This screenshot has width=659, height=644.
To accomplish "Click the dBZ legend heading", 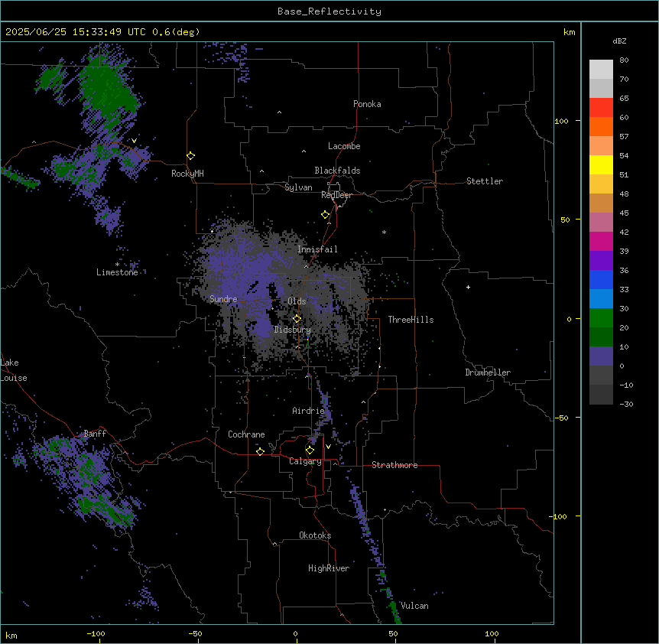I will (x=619, y=41).
